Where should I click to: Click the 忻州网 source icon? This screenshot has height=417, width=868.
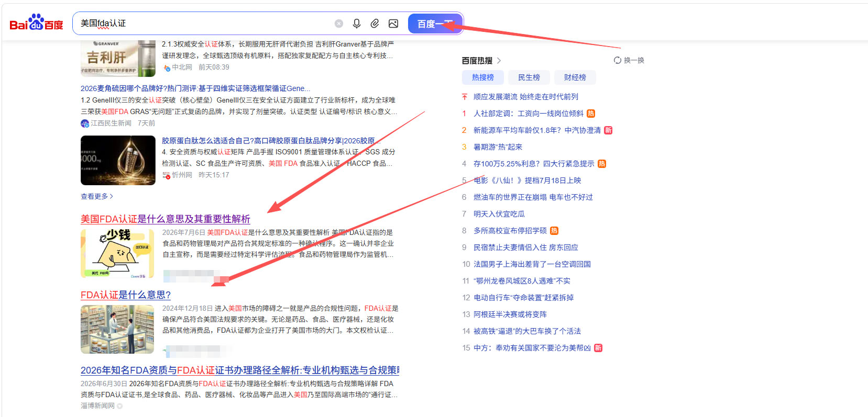pyautogui.click(x=166, y=175)
